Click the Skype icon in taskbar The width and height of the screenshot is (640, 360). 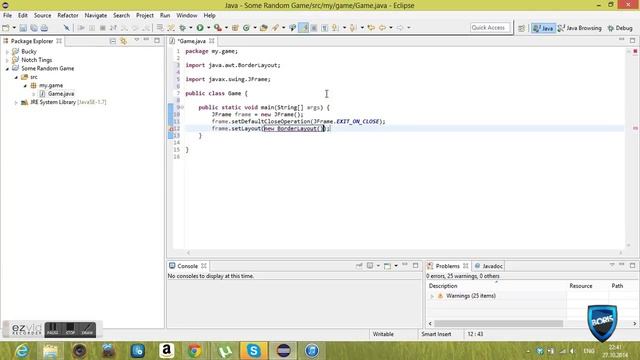pyautogui.click(x=253, y=351)
